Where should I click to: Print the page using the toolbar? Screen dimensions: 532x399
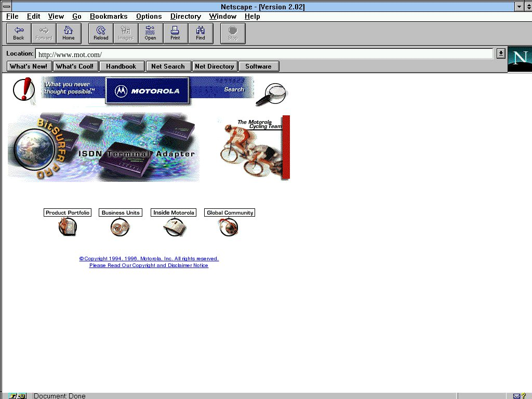(x=175, y=33)
